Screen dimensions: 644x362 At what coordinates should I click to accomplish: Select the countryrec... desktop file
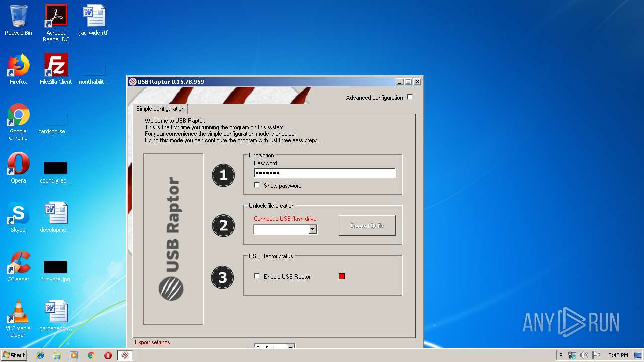[56, 172]
